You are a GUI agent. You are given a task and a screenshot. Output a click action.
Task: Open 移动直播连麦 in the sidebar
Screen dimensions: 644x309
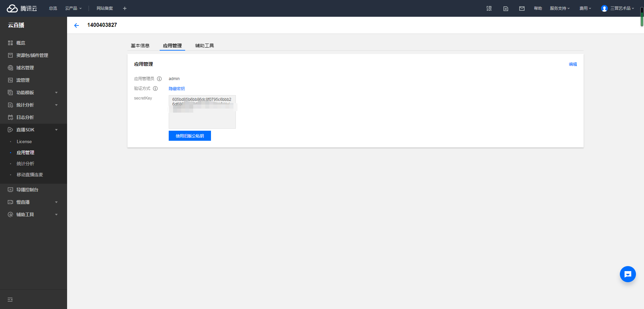click(30, 175)
